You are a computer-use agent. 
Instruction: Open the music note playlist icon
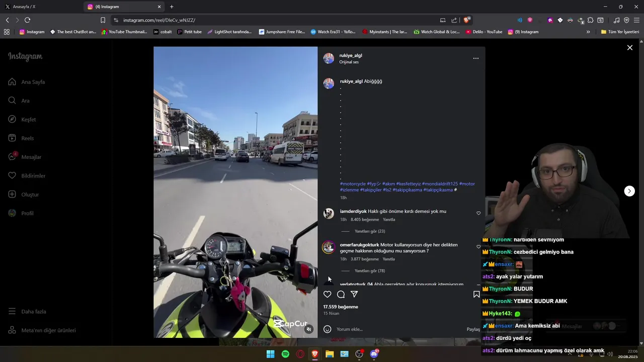tap(616, 20)
